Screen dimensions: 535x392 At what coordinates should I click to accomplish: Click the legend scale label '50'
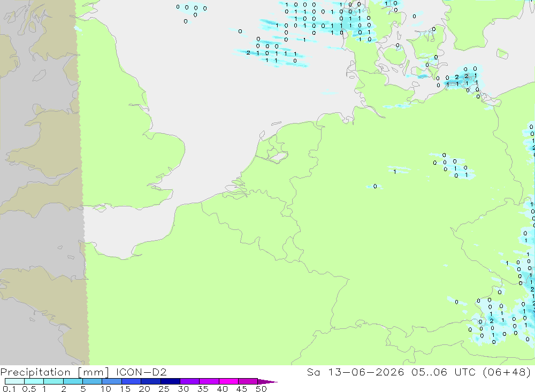pos(261,389)
